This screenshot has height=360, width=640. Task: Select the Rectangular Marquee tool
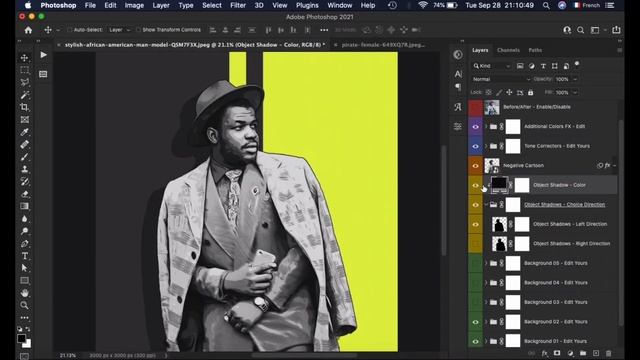(x=24, y=70)
